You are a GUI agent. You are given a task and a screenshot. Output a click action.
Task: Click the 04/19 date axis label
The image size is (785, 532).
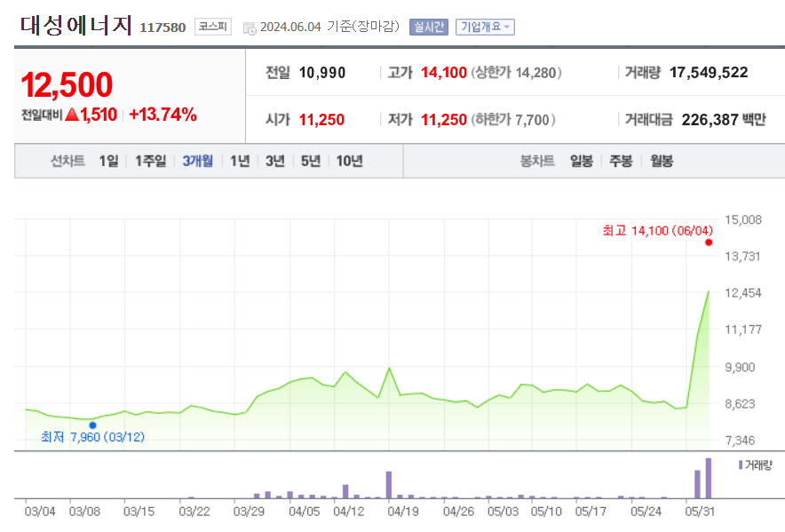point(403,512)
